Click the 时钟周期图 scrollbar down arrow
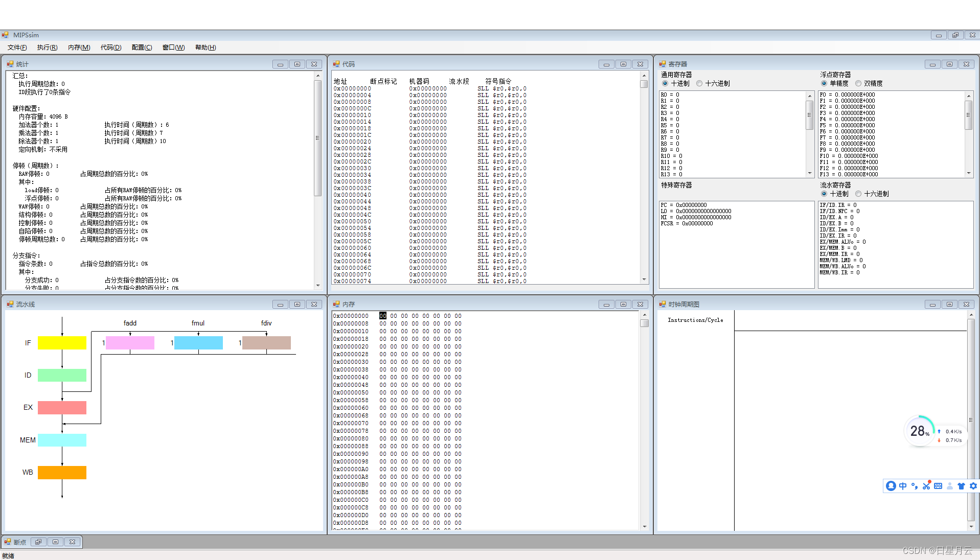 [971, 526]
